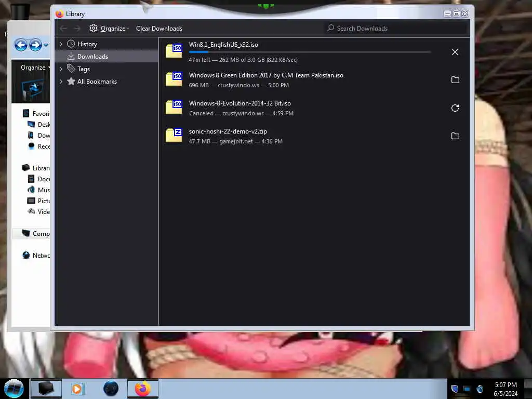Click the clock icon beside History

coord(71,44)
